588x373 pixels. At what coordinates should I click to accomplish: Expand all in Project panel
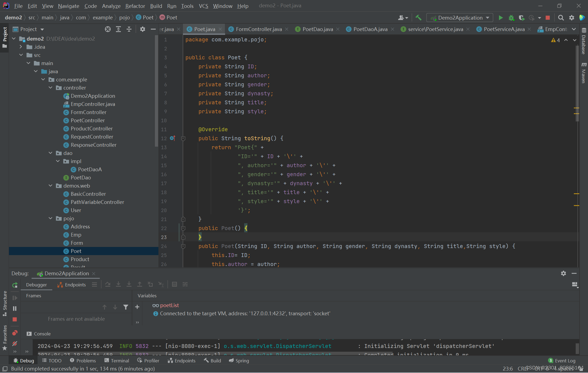[x=118, y=29]
